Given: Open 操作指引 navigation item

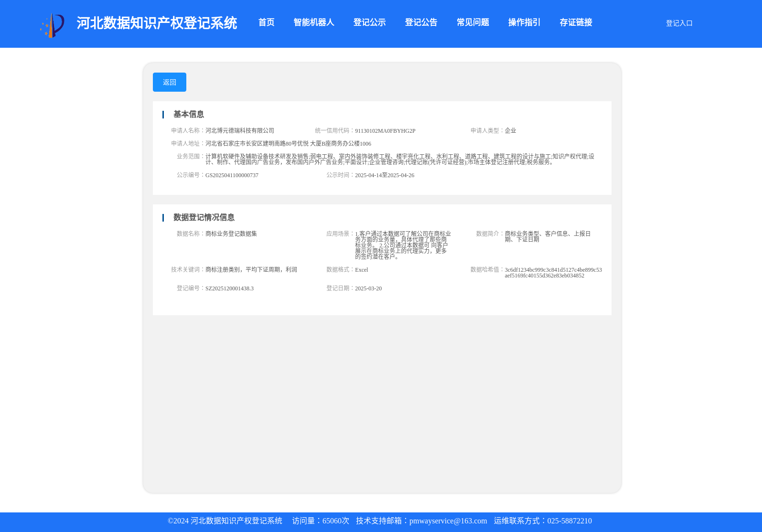Looking at the screenshot, I should [524, 22].
